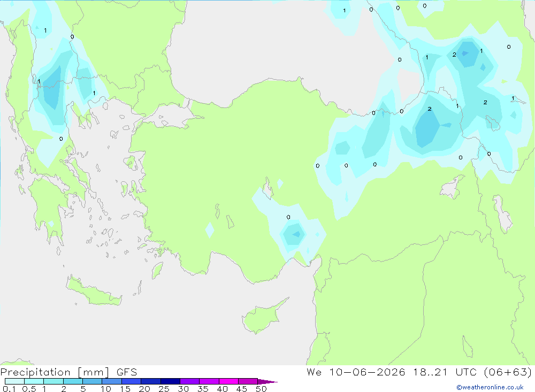
Task: Click legend scale value "5"
Action: [x=83, y=389]
